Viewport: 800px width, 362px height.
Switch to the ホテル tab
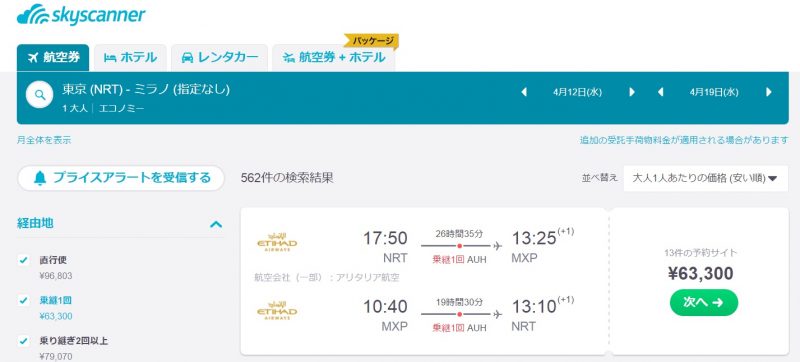click(131, 58)
